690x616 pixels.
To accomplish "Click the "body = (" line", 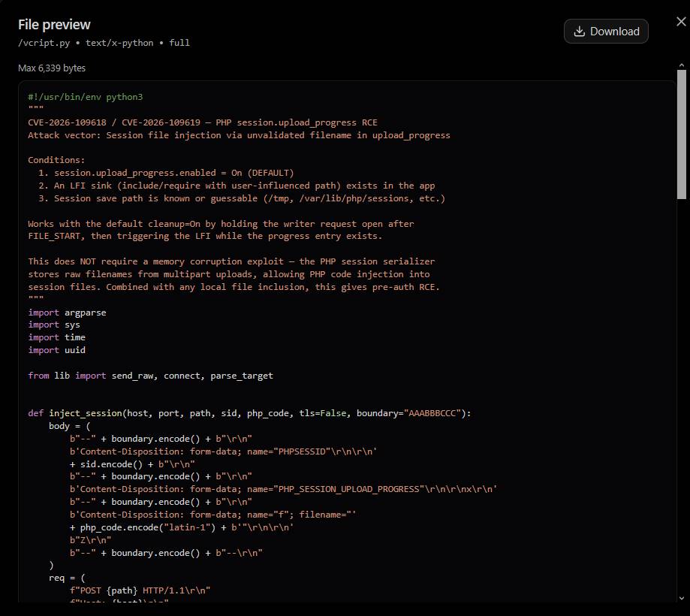I will 70,426.
